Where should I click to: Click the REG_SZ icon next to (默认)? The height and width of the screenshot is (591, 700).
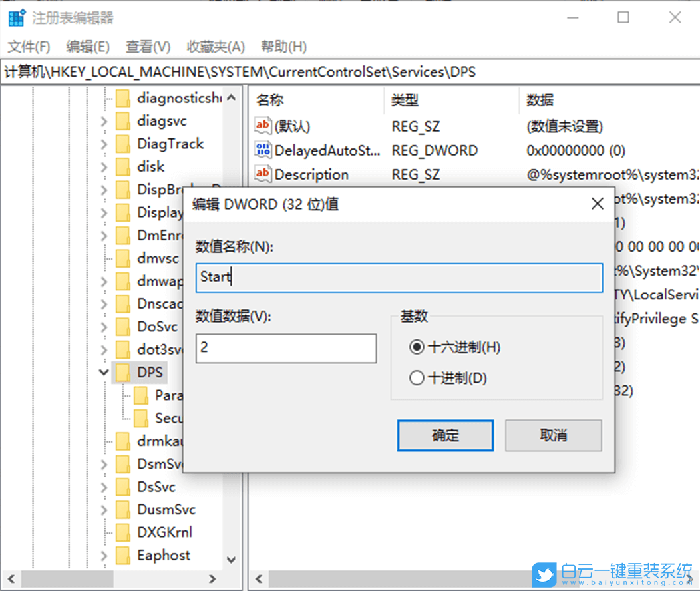pyautogui.click(x=263, y=126)
